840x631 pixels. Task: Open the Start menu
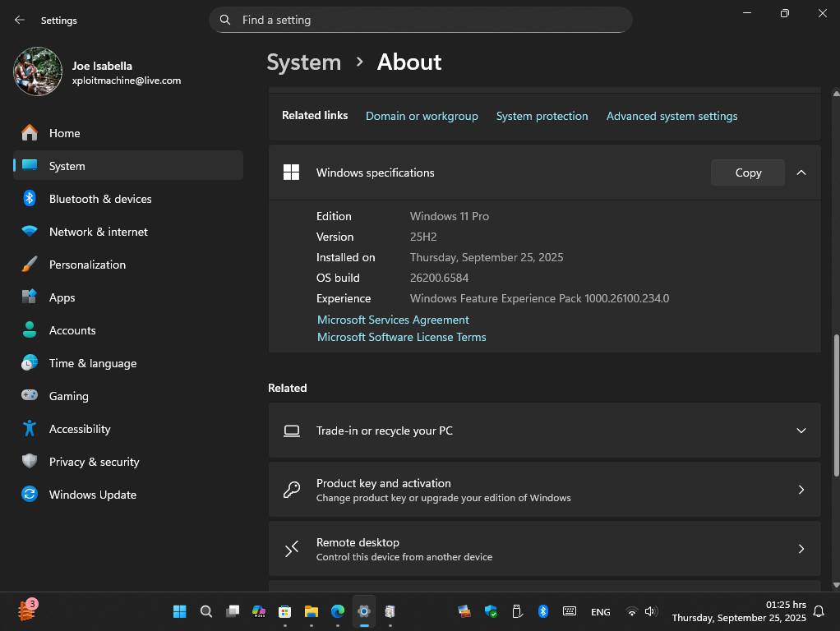(179, 611)
